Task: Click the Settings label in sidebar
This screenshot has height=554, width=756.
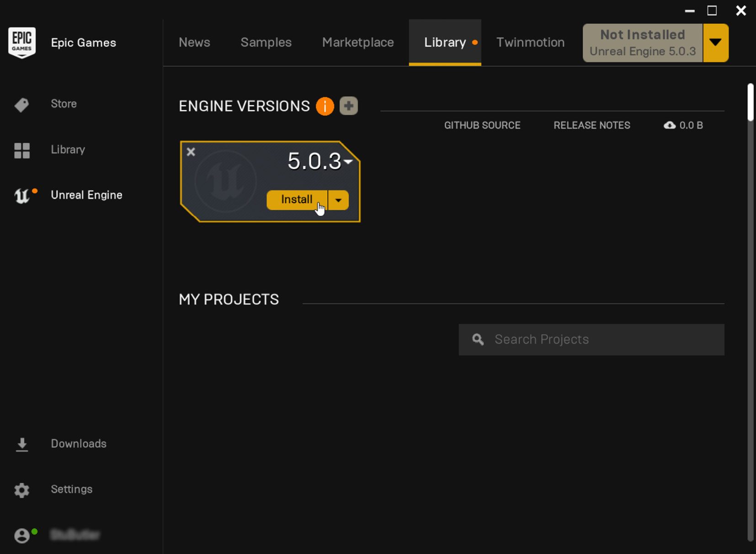Action: (72, 489)
